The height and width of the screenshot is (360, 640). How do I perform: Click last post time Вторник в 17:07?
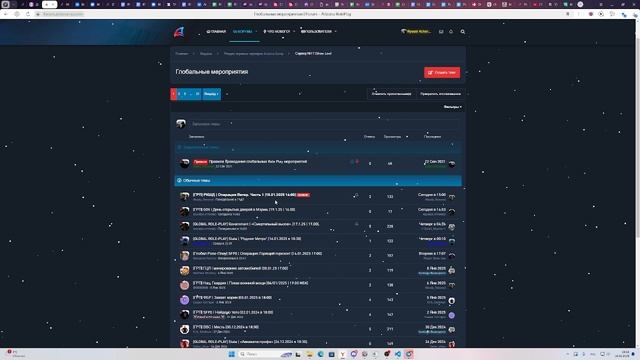432,253
